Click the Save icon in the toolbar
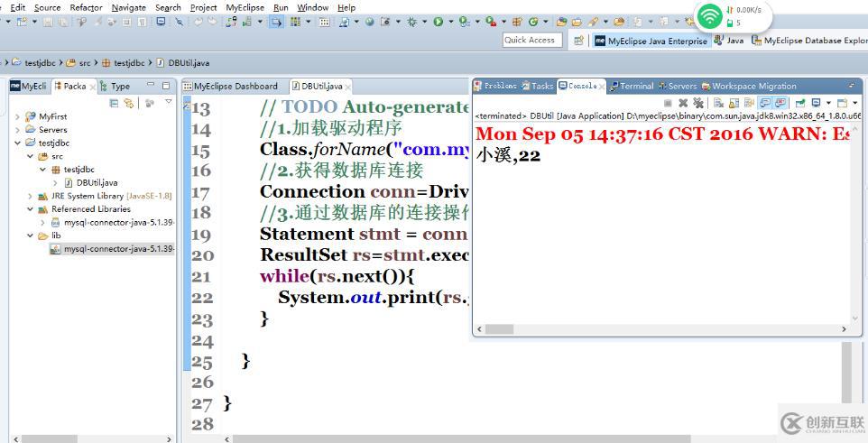 48,23
